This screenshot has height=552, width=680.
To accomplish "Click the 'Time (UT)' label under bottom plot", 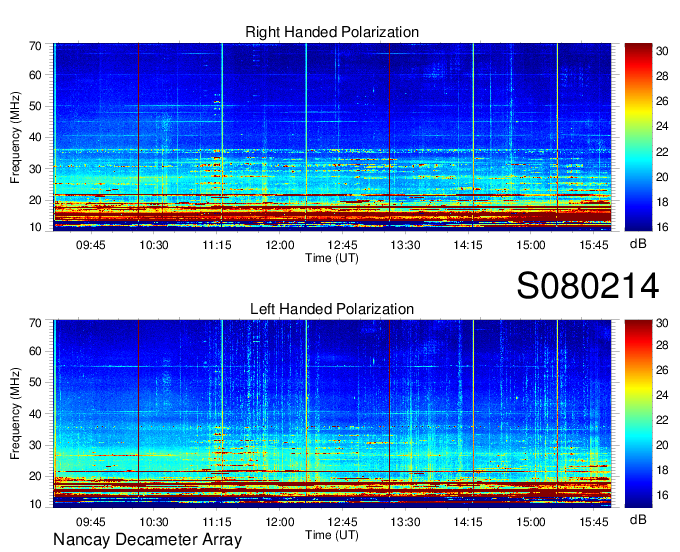I will [x=332, y=535].
